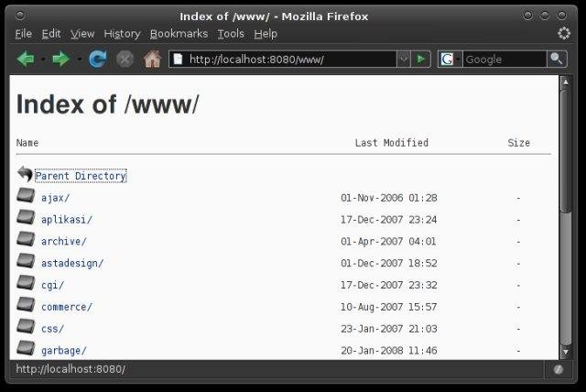Open the ajax/ directory link

click(x=55, y=198)
